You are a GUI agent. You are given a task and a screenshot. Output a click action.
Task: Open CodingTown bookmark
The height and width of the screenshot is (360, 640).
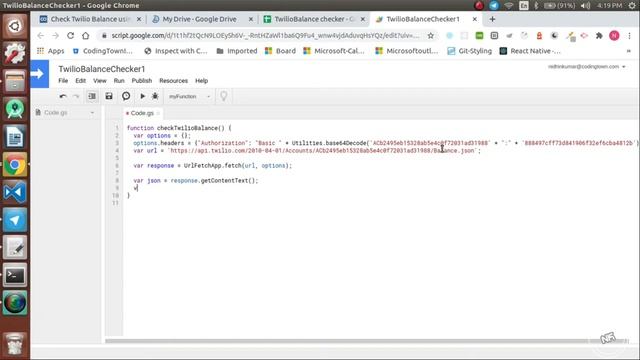point(102,51)
